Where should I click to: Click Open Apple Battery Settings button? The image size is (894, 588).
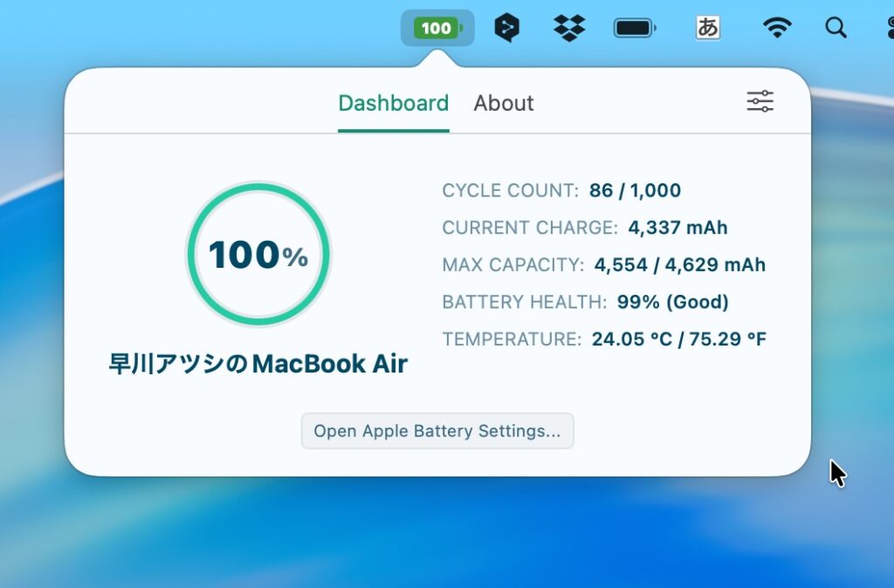[x=437, y=431]
